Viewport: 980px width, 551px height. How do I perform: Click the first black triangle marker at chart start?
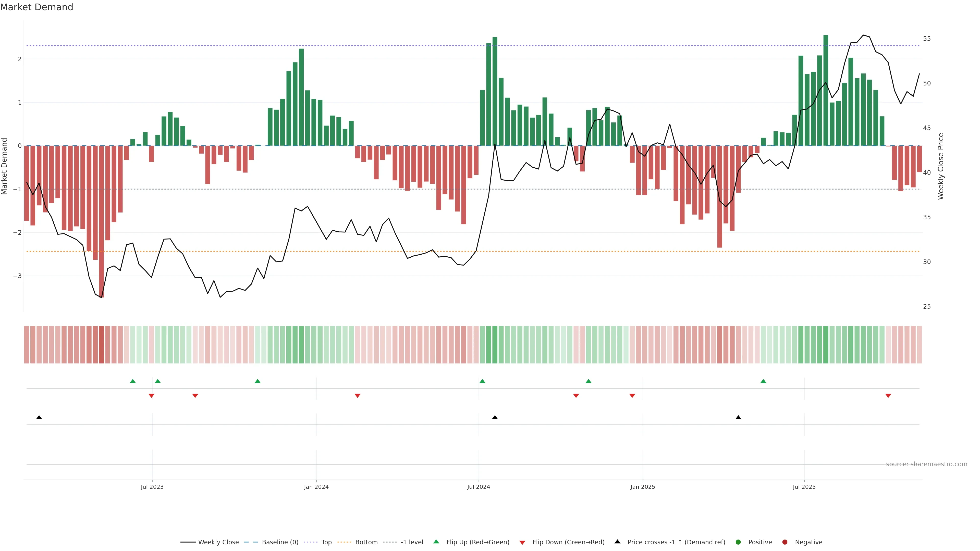(x=39, y=418)
